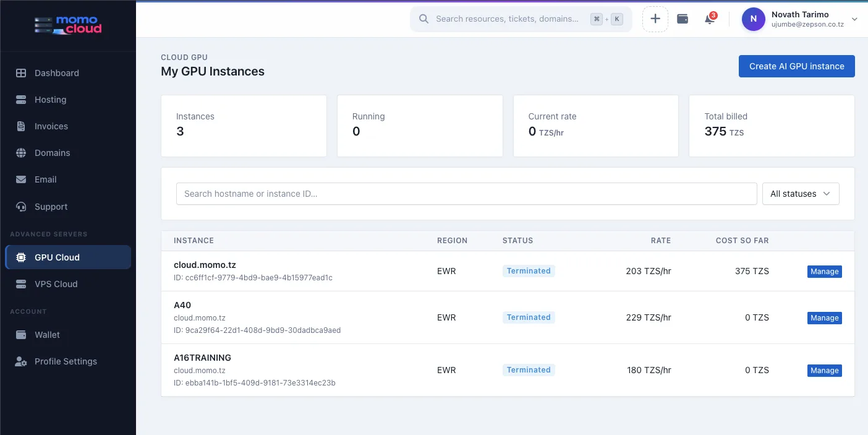This screenshot has height=435, width=868.
Task: Open Profile Settings in sidebar
Action: 68,361
